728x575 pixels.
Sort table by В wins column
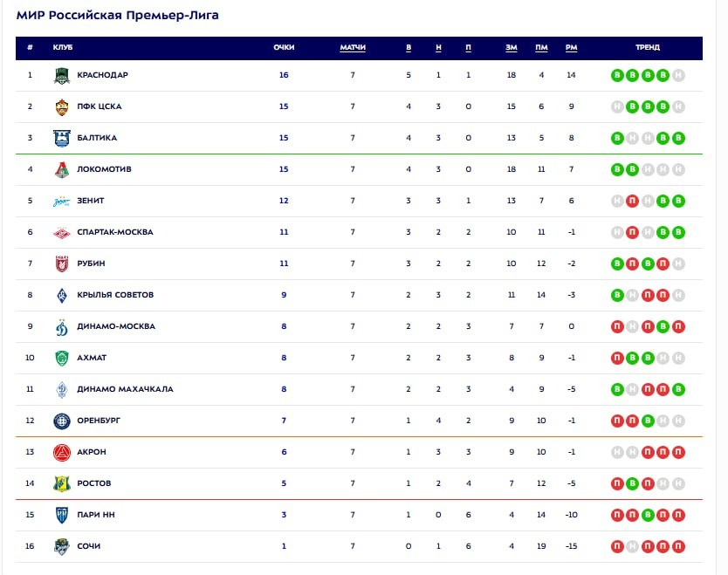coord(409,47)
